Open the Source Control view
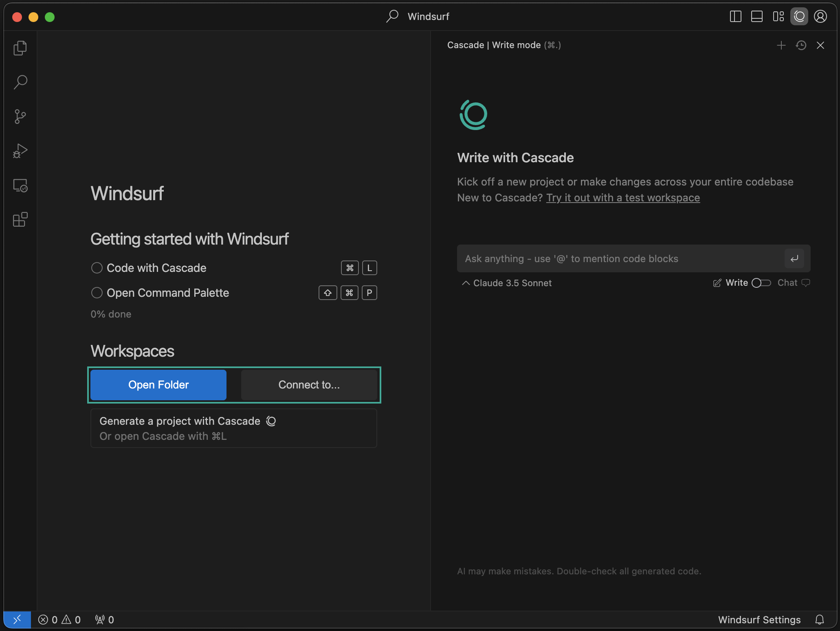The image size is (840, 631). click(x=20, y=117)
